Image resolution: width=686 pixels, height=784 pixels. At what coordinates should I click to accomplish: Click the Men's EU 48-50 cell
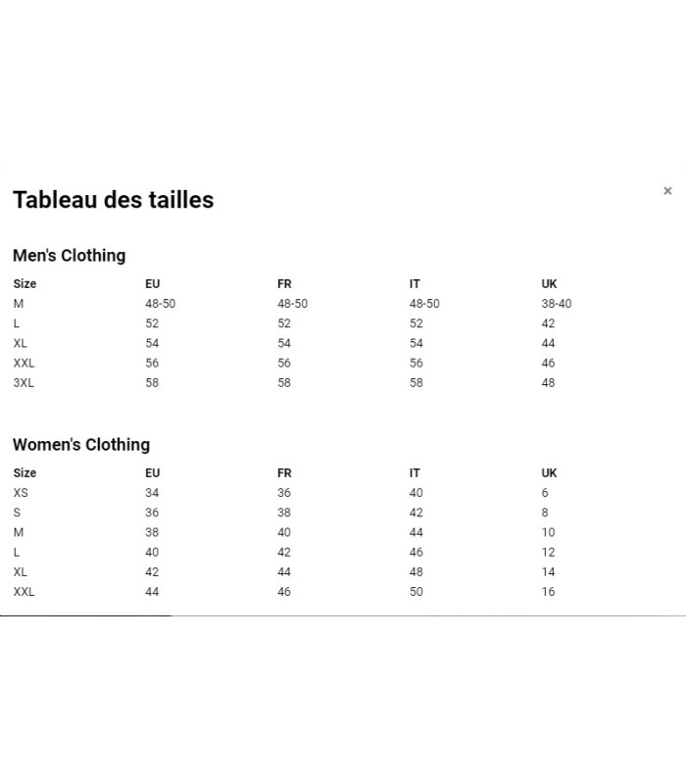[160, 304]
